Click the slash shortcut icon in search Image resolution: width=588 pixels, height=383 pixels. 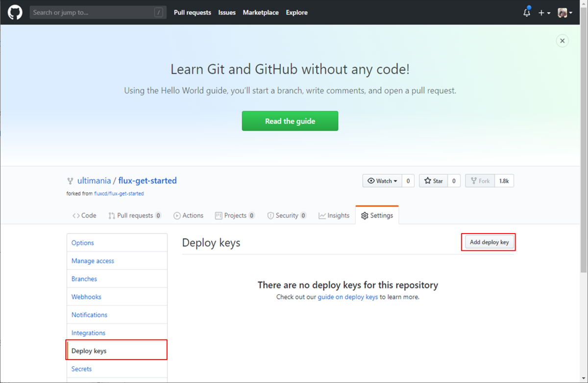click(x=158, y=13)
